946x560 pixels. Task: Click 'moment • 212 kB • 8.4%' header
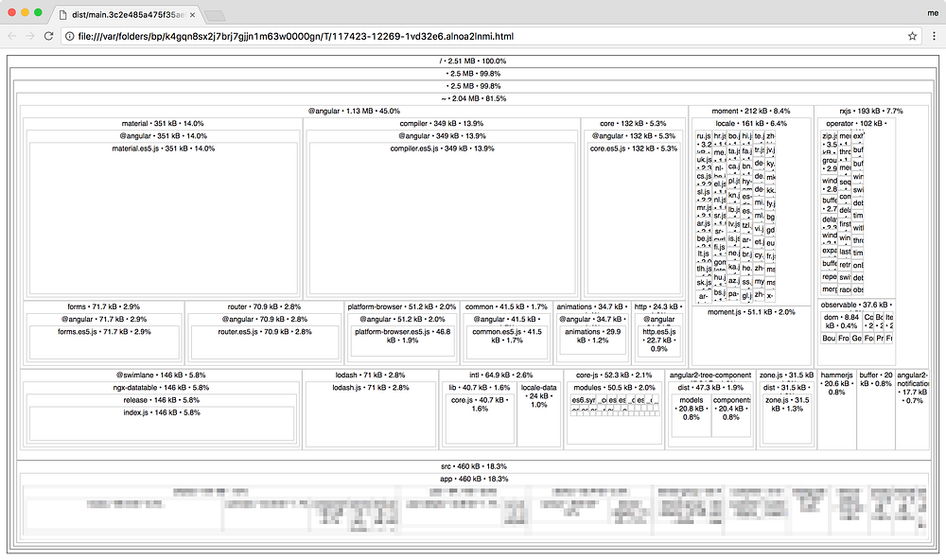pyautogui.click(x=750, y=111)
